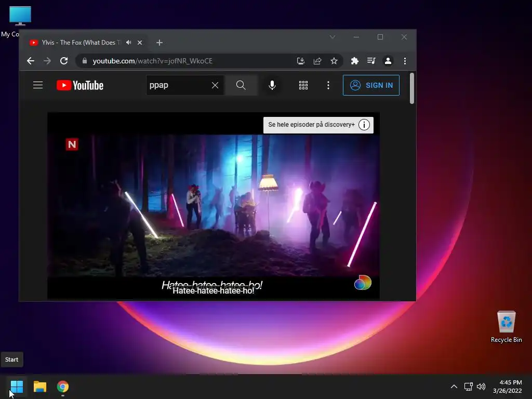Close the Ylvis - The Fox tab
The width and height of the screenshot is (532, 399).
tap(140, 43)
